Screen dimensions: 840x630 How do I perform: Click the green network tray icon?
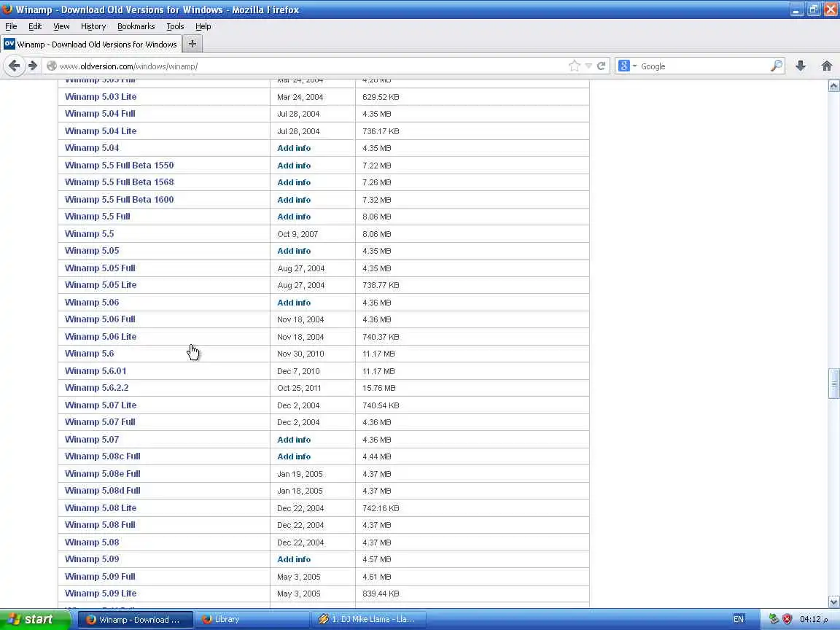point(773,619)
